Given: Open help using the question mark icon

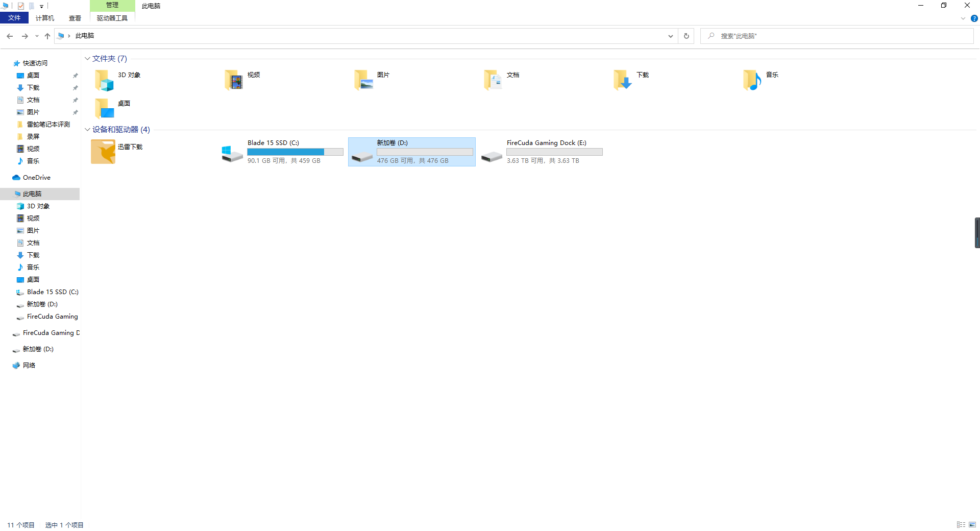Looking at the screenshot, I should point(974,18).
